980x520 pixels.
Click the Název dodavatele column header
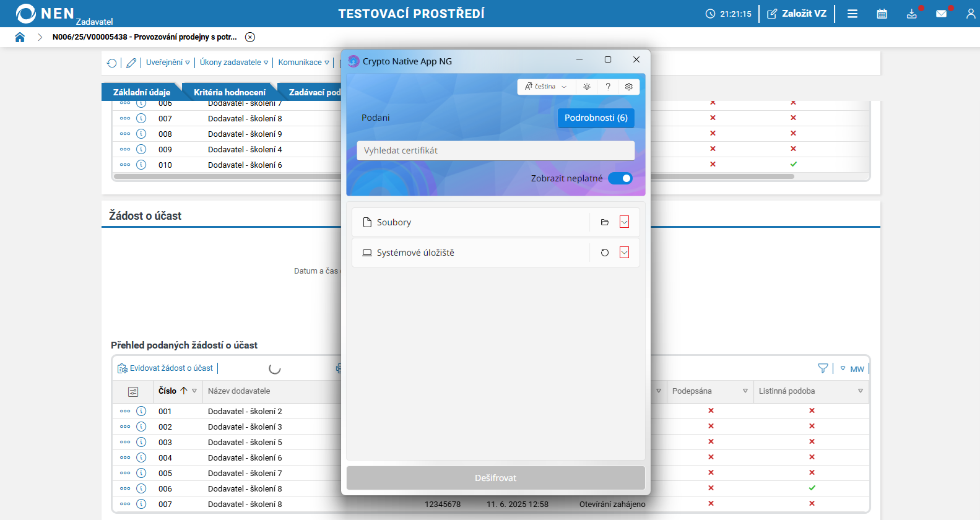[x=239, y=391]
